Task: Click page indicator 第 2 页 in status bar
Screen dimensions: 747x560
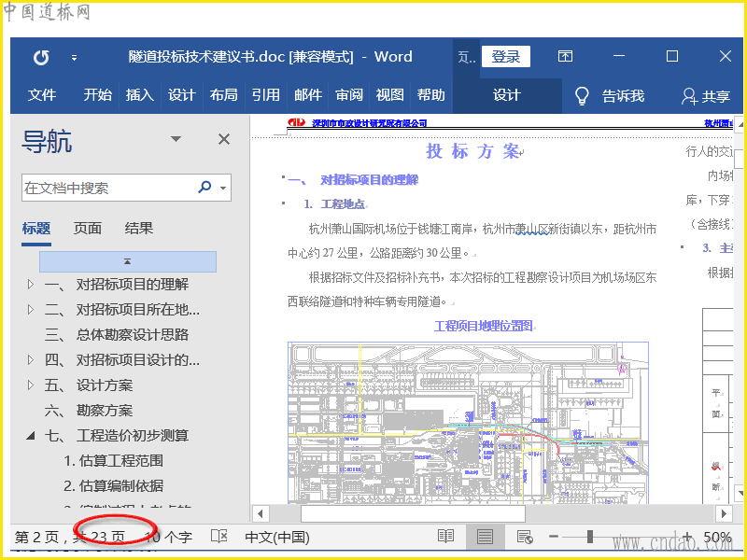Action: pos(36,538)
